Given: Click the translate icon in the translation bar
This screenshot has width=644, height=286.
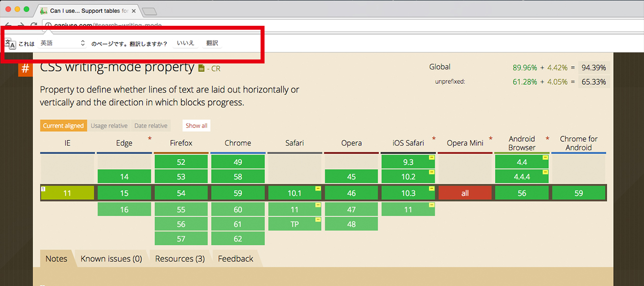Looking at the screenshot, I should click(10, 44).
